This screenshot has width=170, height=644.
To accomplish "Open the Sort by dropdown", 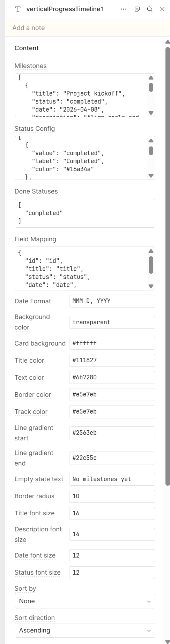I will 85,601.
